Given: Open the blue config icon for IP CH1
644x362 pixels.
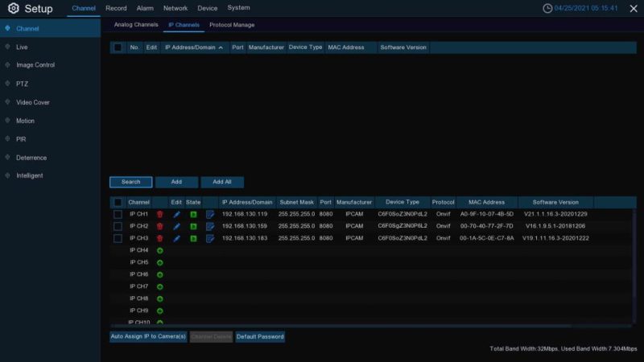Looking at the screenshot, I should (x=210, y=215).
